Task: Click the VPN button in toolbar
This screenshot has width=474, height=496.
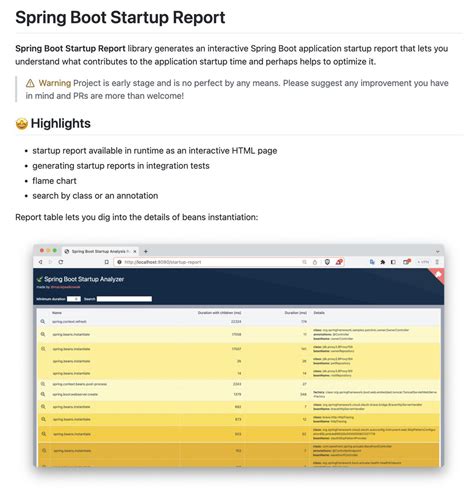Action: (423, 262)
